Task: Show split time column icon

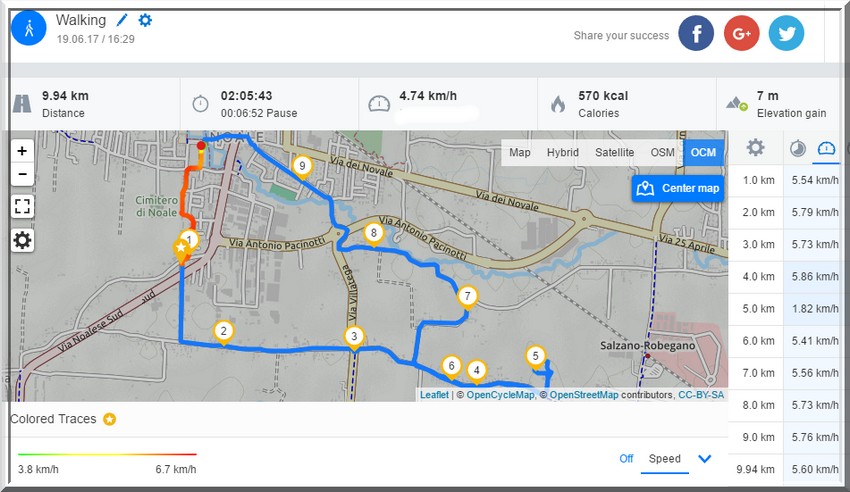Action: pyautogui.click(x=797, y=148)
